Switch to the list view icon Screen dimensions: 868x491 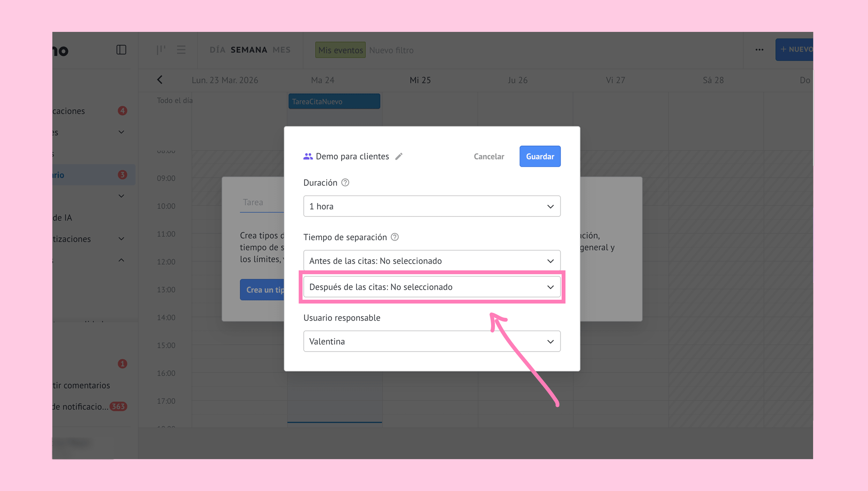pos(181,50)
